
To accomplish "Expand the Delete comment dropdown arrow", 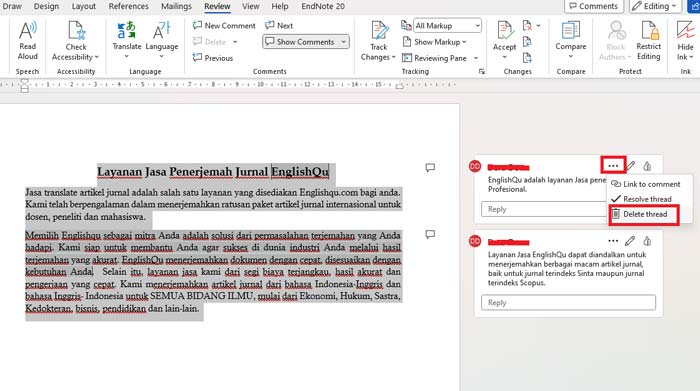I will (x=235, y=42).
